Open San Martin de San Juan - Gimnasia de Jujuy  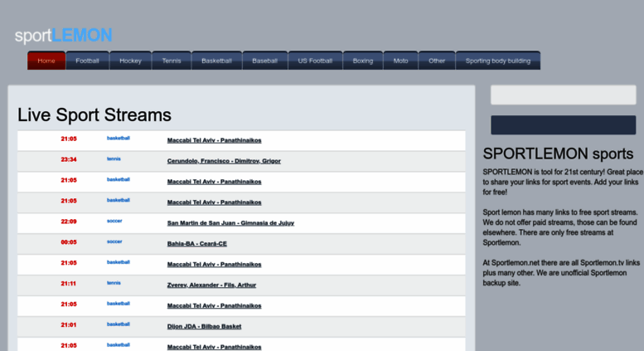tap(230, 222)
